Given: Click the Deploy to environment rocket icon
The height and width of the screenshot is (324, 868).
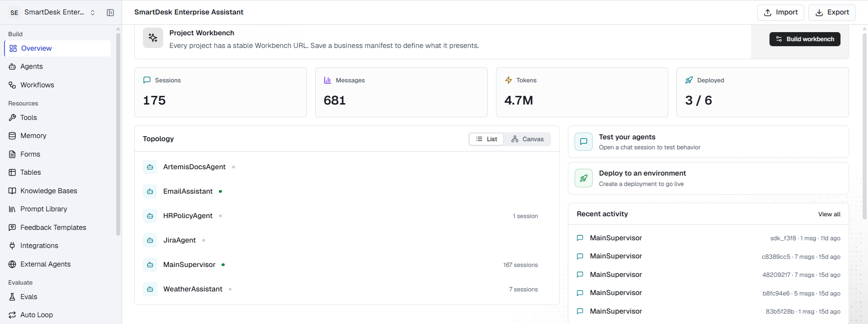Looking at the screenshot, I should click(x=584, y=178).
